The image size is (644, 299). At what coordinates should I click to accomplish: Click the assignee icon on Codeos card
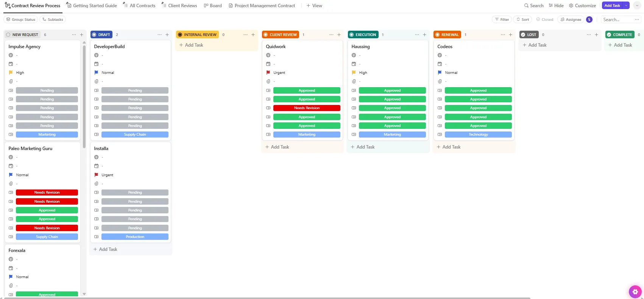440,55
